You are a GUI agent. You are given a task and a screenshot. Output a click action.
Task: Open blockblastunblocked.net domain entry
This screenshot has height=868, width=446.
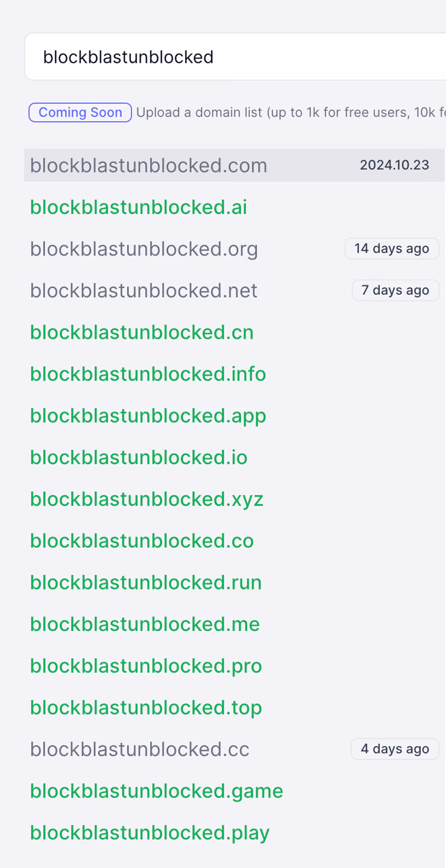(x=143, y=290)
